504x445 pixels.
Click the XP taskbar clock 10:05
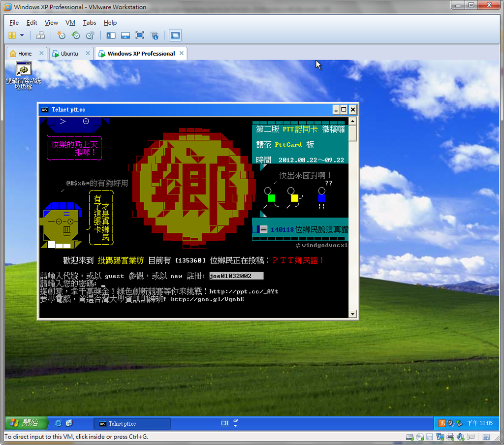[479, 423]
